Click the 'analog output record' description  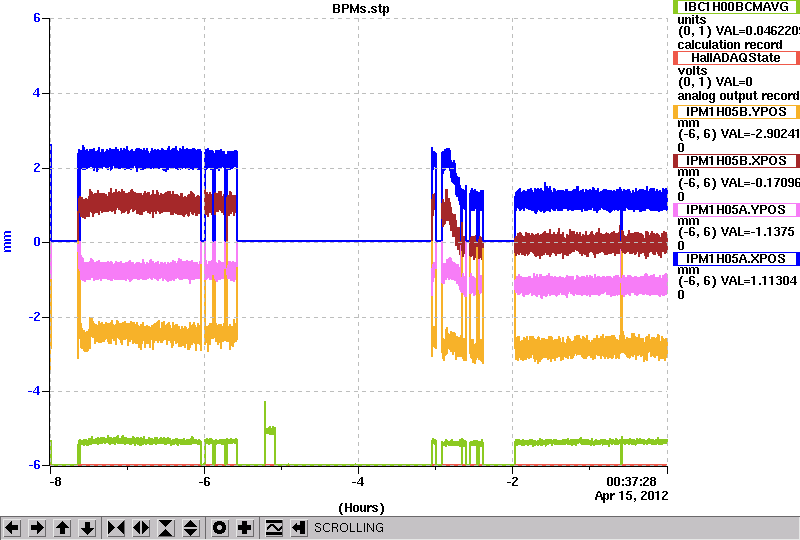click(x=738, y=96)
